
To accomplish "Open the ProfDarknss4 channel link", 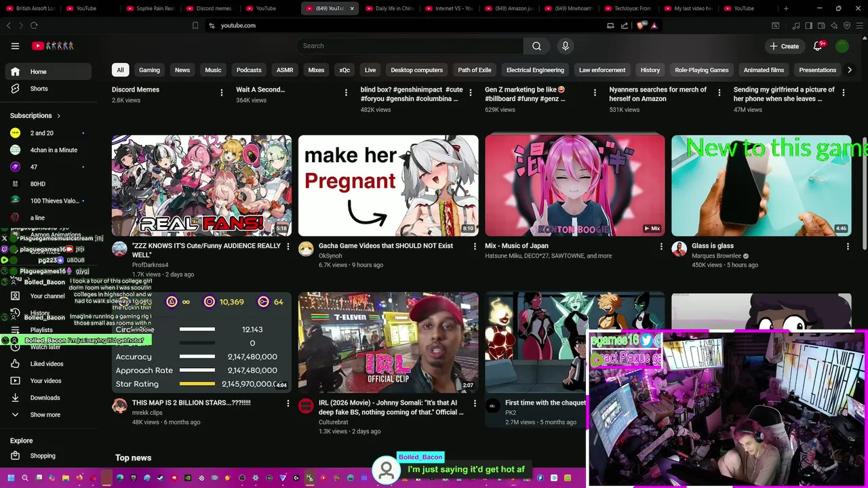I will coord(151,265).
